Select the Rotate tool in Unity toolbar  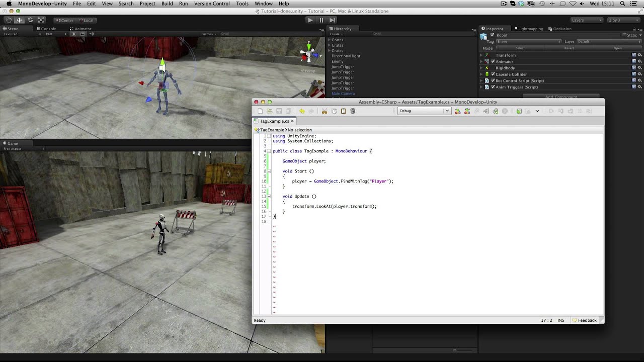(30, 20)
